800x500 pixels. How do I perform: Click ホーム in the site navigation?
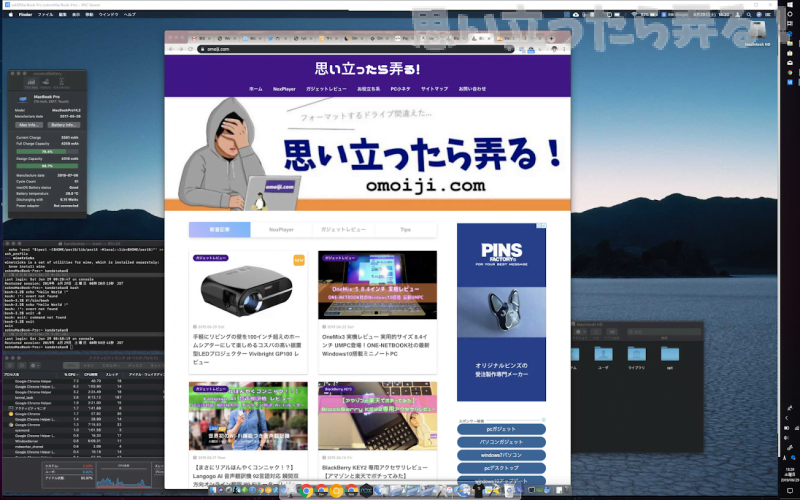(x=256, y=89)
